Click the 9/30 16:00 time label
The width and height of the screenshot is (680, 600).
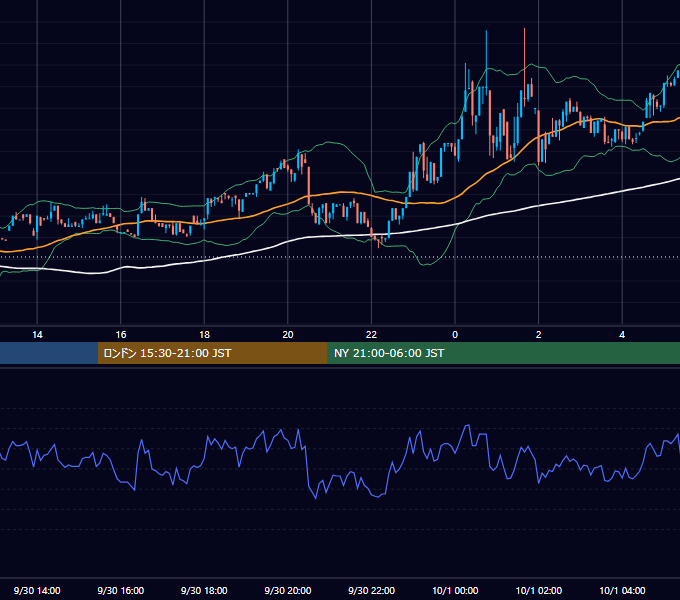click(x=121, y=590)
